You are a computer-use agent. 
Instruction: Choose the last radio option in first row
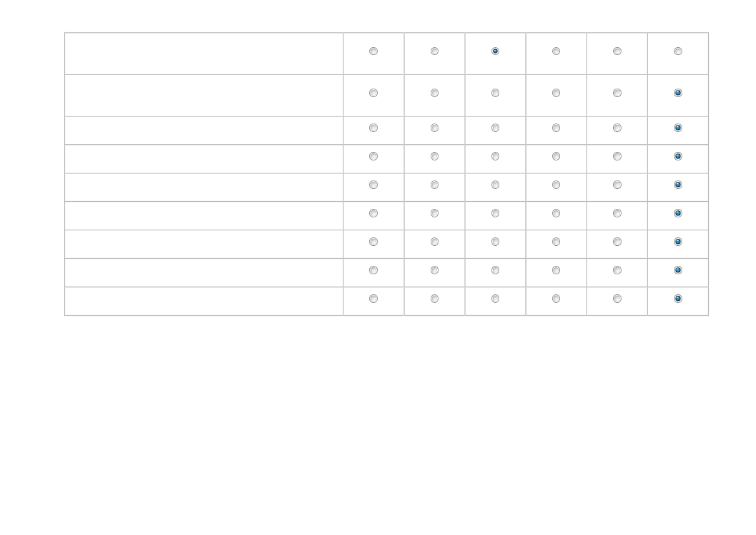678,51
